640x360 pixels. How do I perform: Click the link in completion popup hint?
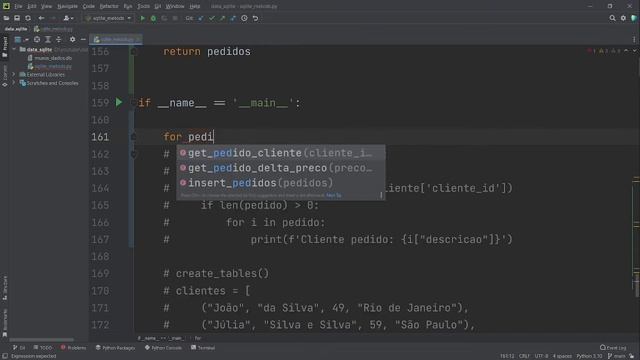tap(333, 196)
